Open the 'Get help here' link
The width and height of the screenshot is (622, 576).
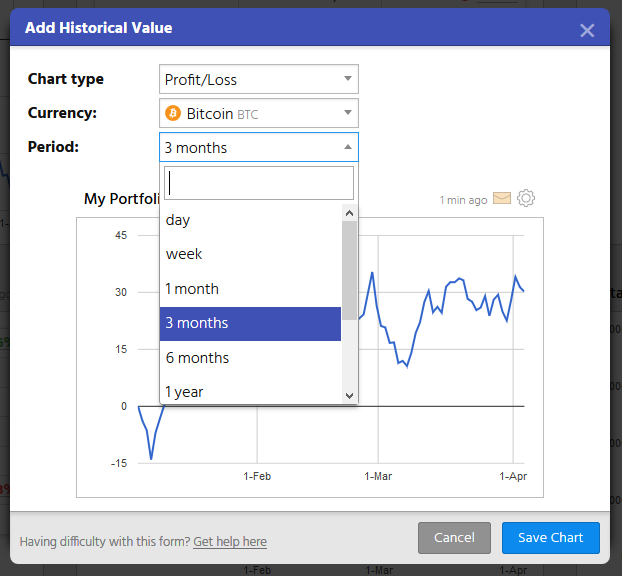pos(230,542)
